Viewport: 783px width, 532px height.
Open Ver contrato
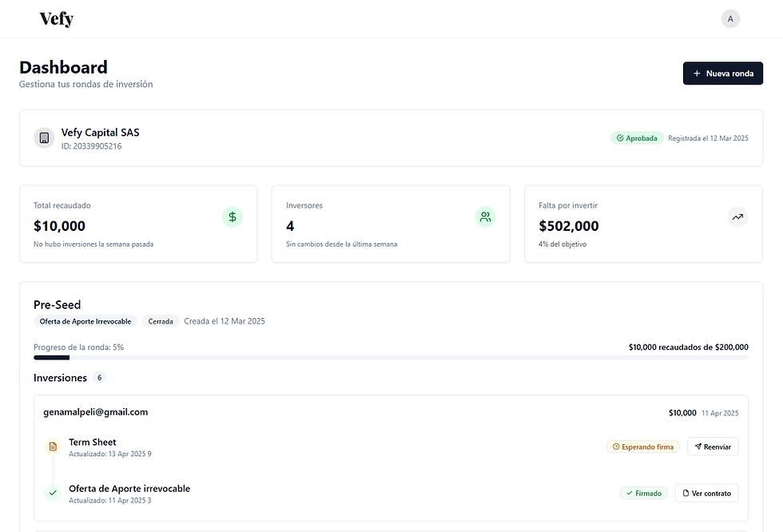tap(706, 493)
